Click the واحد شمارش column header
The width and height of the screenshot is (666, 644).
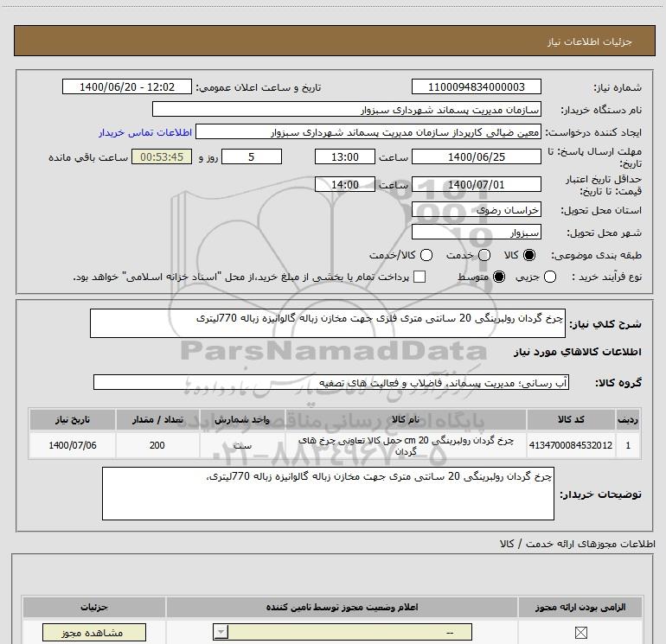pyautogui.click(x=242, y=419)
